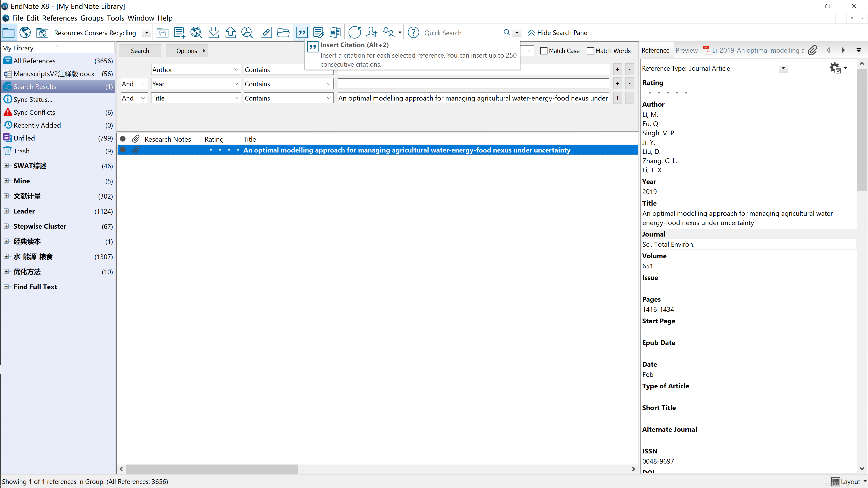
Task: Open Online Search globe-magnifier icon
Action: point(196,33)
